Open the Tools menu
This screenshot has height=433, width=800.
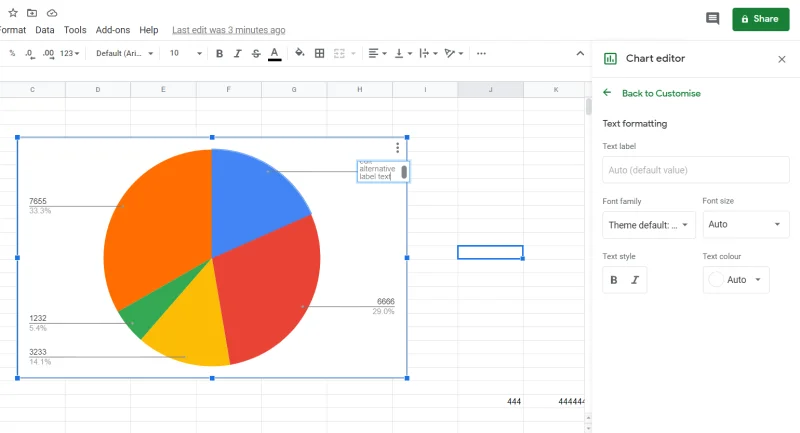point(75,30)
